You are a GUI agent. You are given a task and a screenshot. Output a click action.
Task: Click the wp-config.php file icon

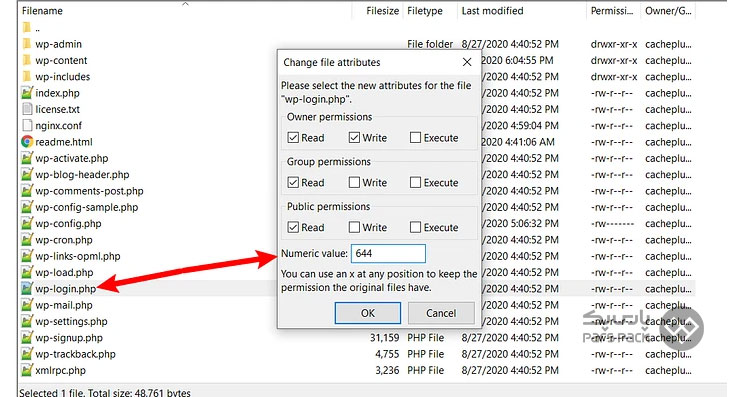point(27,223)
